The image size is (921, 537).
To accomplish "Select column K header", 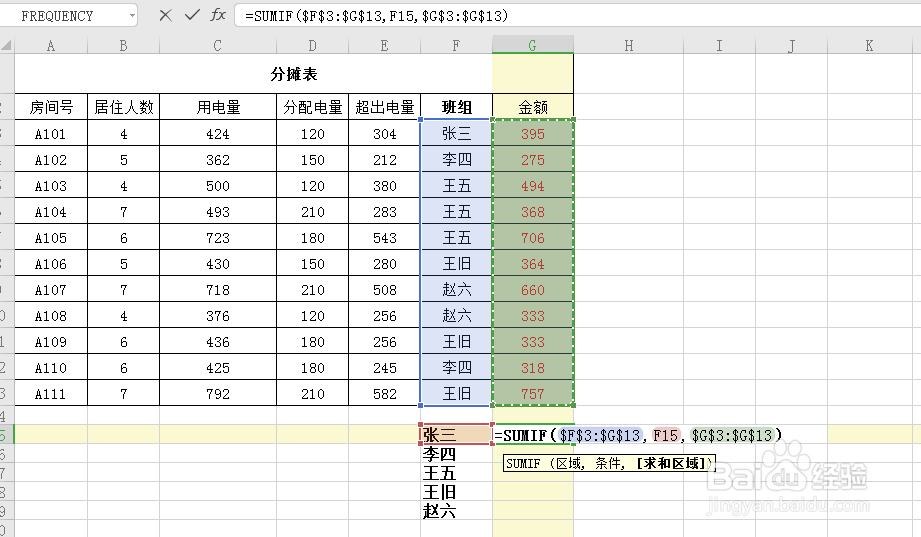I will tap(869, 45).
